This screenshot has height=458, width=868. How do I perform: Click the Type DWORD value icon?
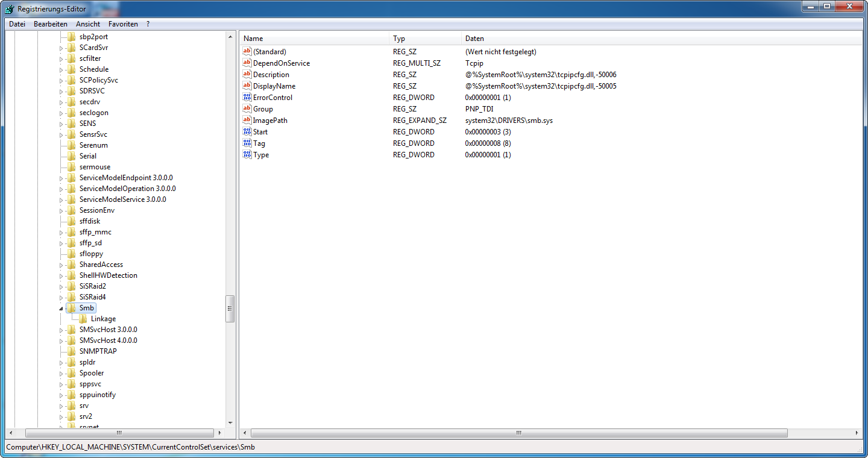(x=247, y=154)
